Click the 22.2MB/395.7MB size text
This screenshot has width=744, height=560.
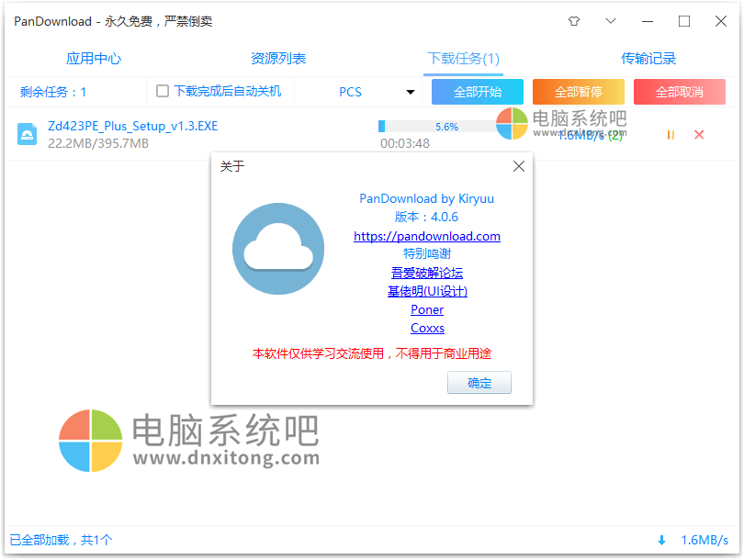[x=98, y=143]
